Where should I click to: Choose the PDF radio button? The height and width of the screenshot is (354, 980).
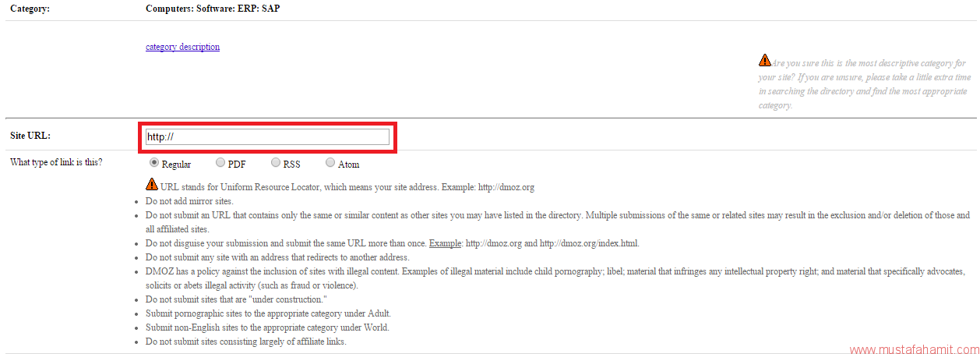220,163
